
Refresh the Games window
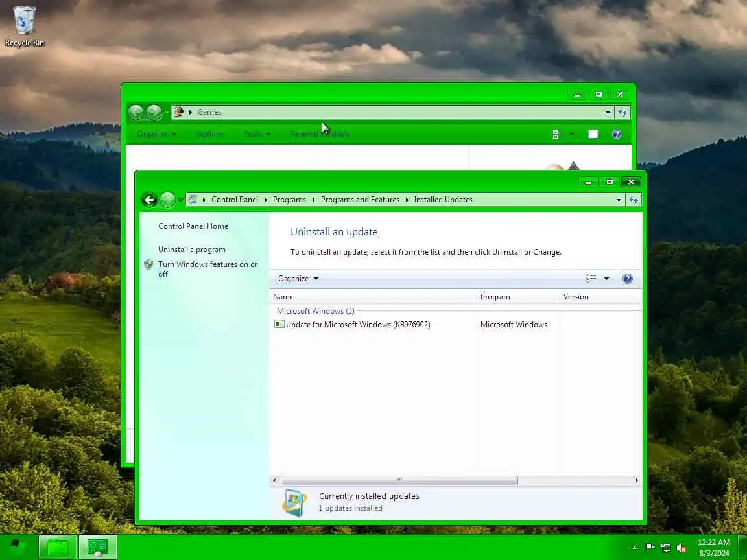(x=622, y=112)
